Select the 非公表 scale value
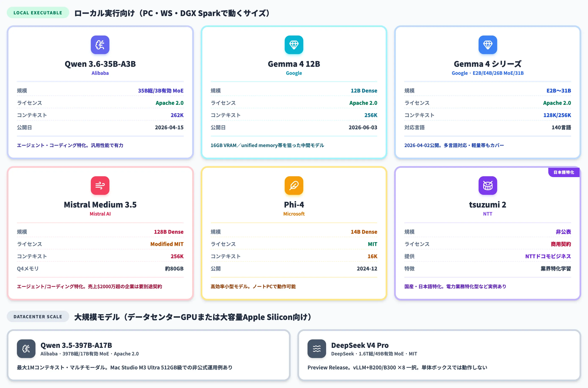Image resolution: width=588 pixels, height=388 pixels. click(x=563, y=232)
